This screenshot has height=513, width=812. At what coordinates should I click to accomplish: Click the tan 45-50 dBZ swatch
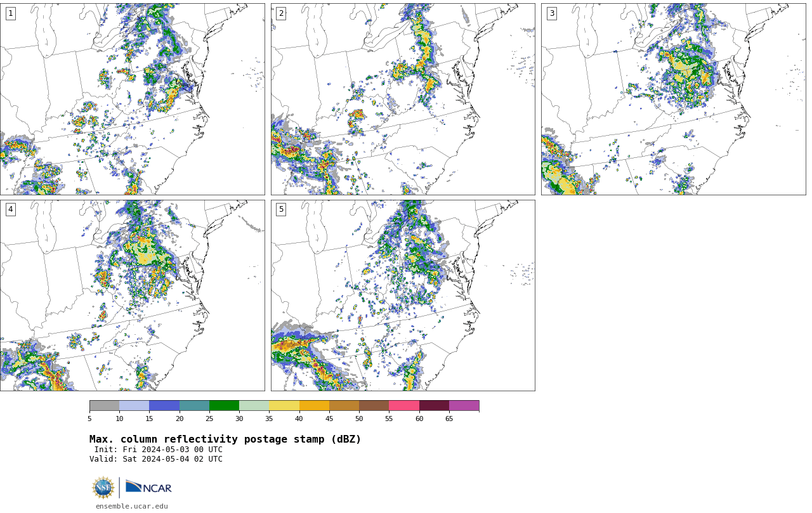[x=344, y=406]
